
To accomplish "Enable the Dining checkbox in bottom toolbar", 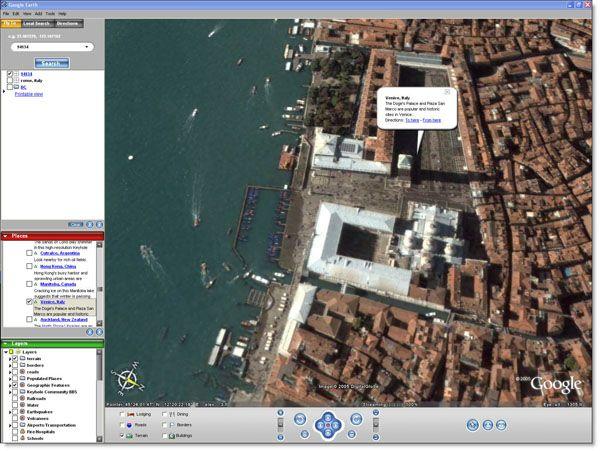I will click(165, 414).
